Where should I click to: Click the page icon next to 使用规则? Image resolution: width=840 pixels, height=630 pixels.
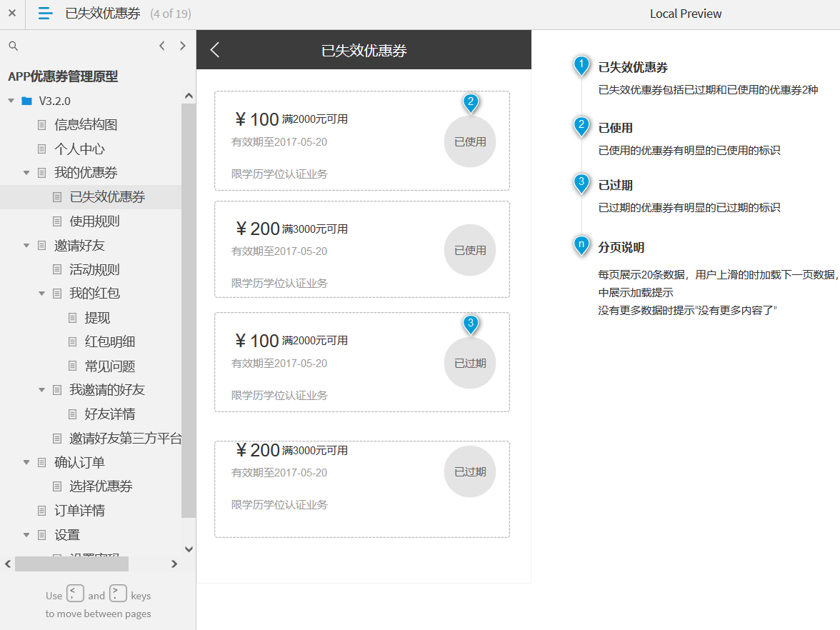(x=57, y=221)
